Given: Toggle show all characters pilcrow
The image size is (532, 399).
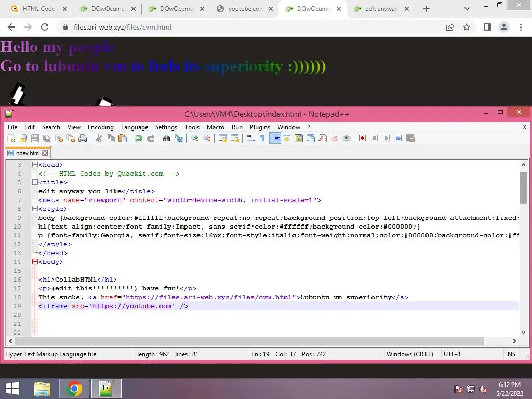Looking at the screenshot, I should pyautogui.click(x=262, y=138).
